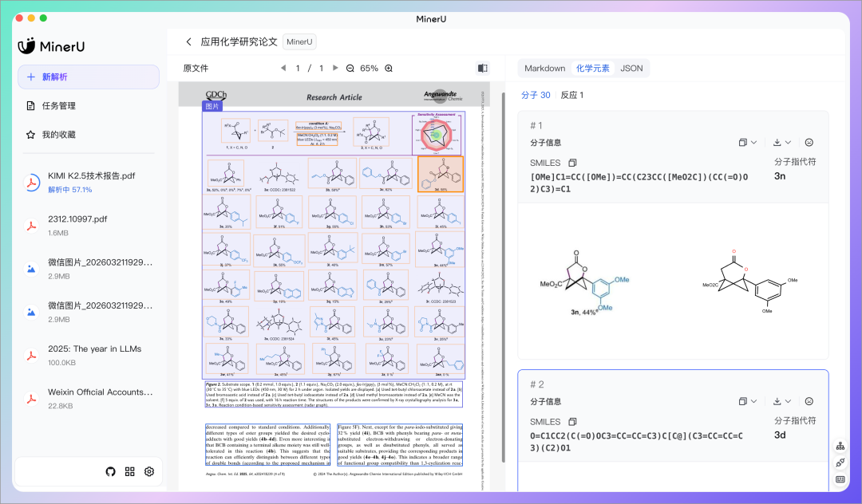The height and width of the screenshot is (504, 862).
Task: Click the Figure 2 caption text block
Action: [333, 394]
